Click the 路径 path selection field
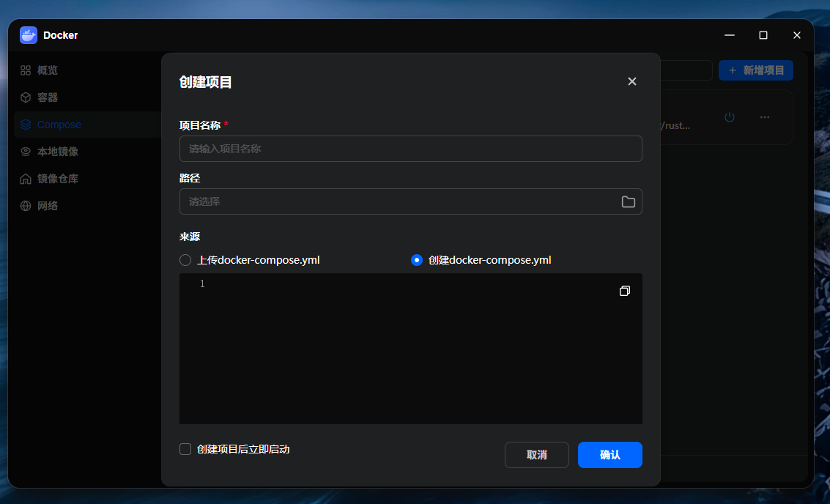 (x=411, y=201)
